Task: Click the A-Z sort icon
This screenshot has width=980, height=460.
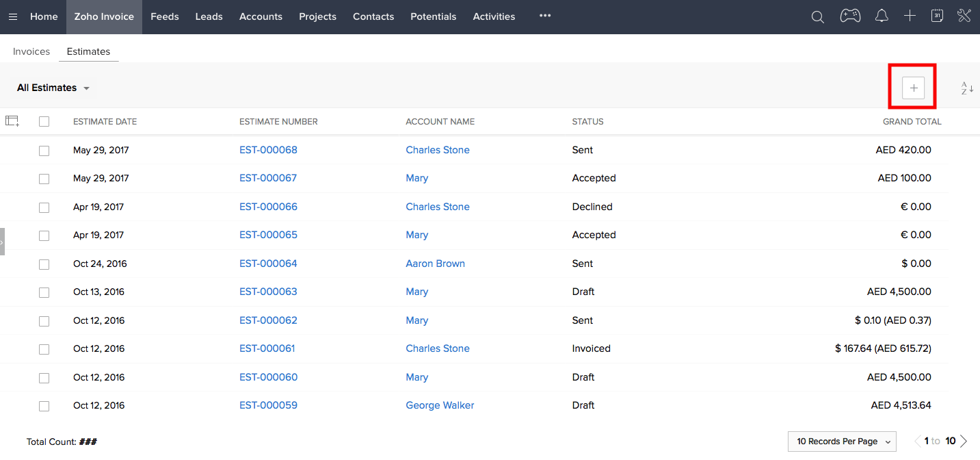Action: click(967, 88)
